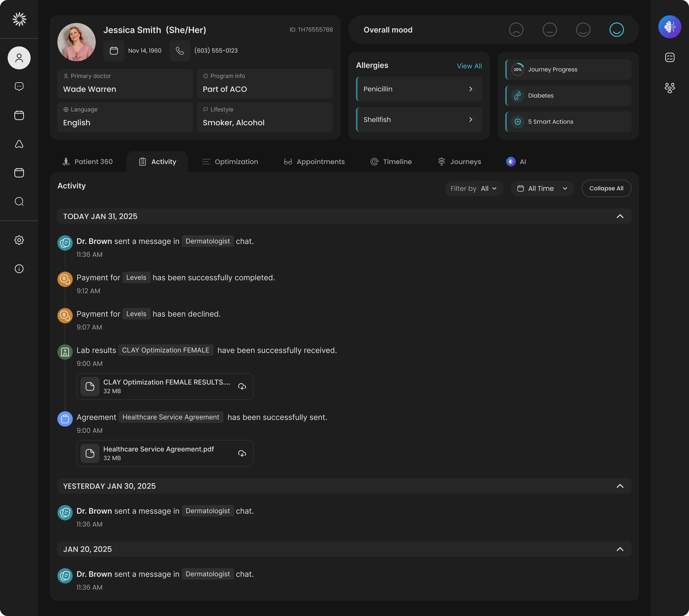This screenshot has height=616, width=689.
Task: Open the chat messages sidebar icon
Action: [19, 87]
